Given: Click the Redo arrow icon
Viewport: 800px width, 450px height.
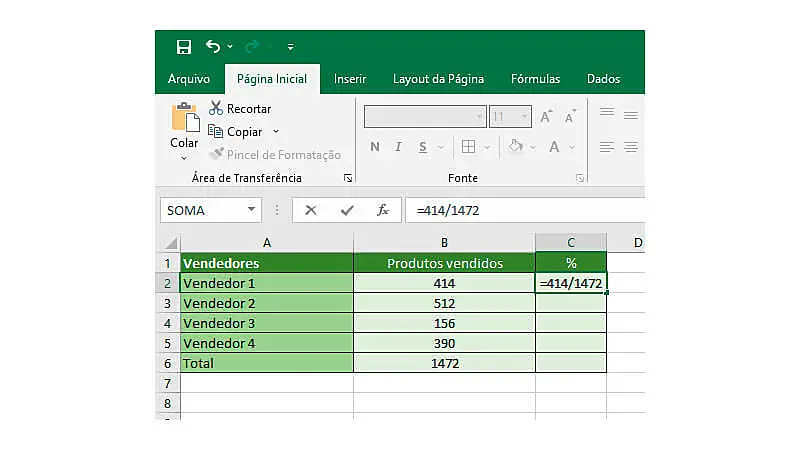Looking at the screenshot, I should (252, 47).
